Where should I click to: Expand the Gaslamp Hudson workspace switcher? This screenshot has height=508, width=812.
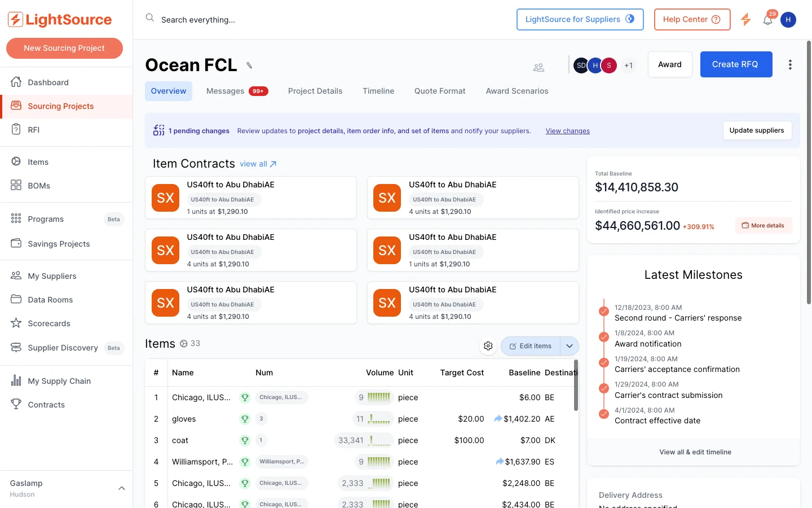click(x=67, y=488)
